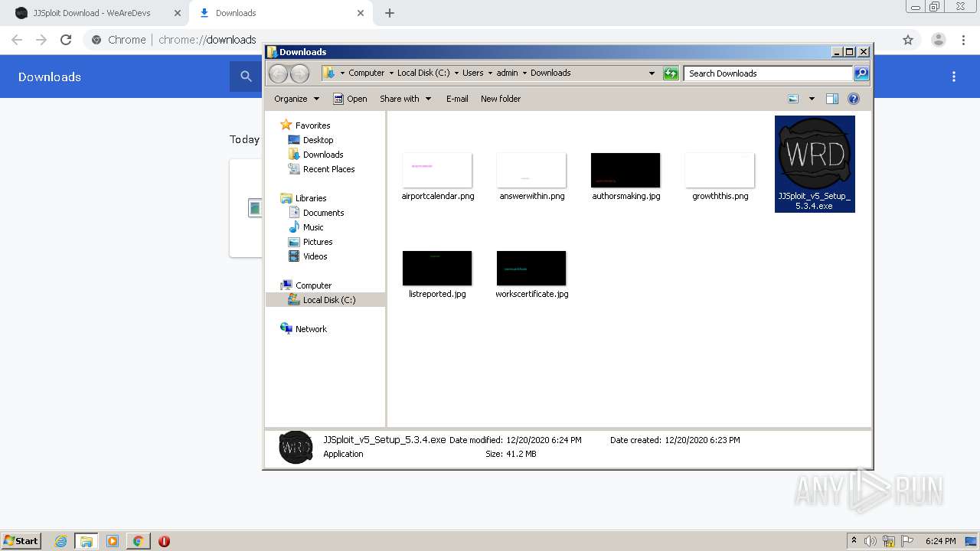The height and width of the screenshot is (551, 980).
Task: Click E-mail in the Explorer toolbar
Action: click(457, 99)
